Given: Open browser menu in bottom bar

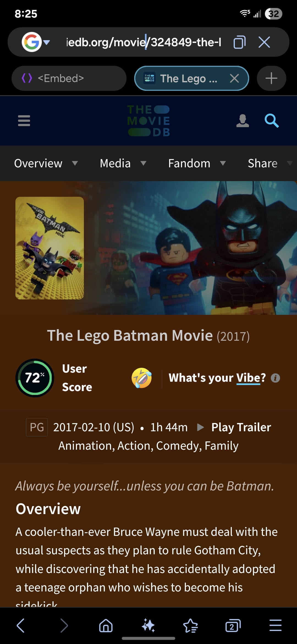Looking at the screenshot, I should point(275,626).
